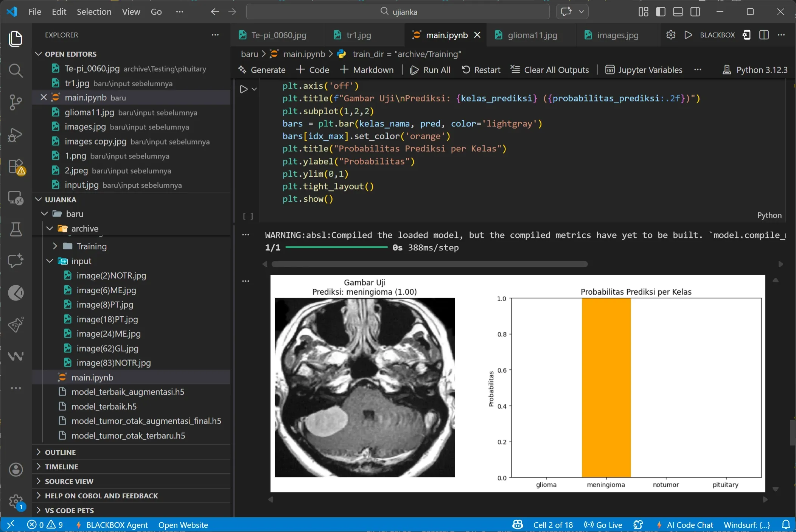796x532 pixels.
Task: Select Python 3.12.3 kernel picker
Action: [x=755, y=70]
